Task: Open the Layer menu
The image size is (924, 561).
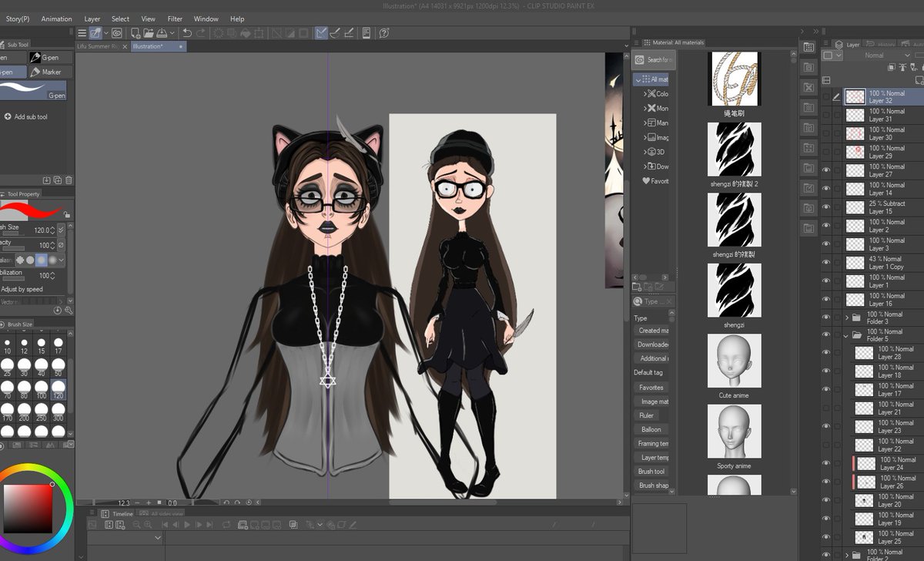Action: [92, 18]
